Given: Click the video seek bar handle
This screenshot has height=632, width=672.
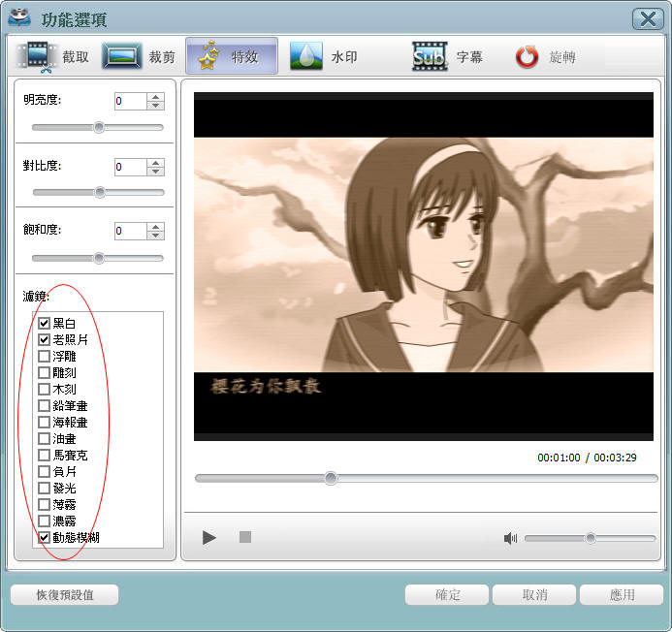Looking at the screenshot, I should (331, 478).
